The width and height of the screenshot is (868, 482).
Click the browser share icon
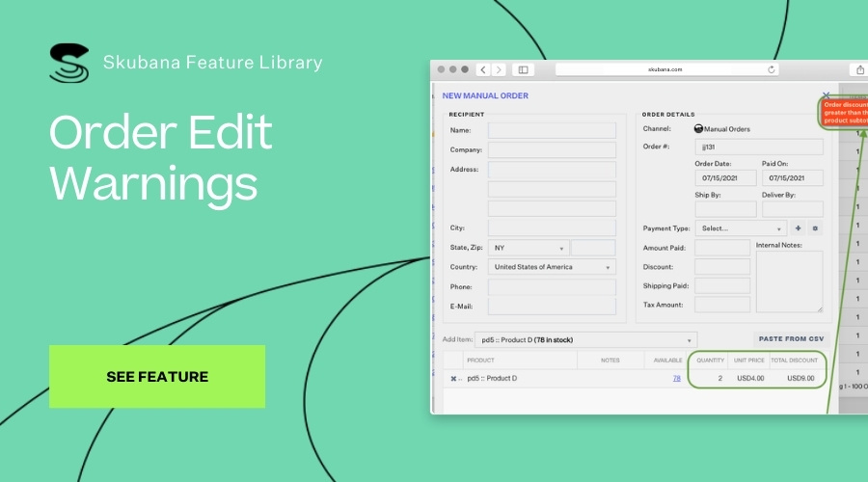coord(859,69)
